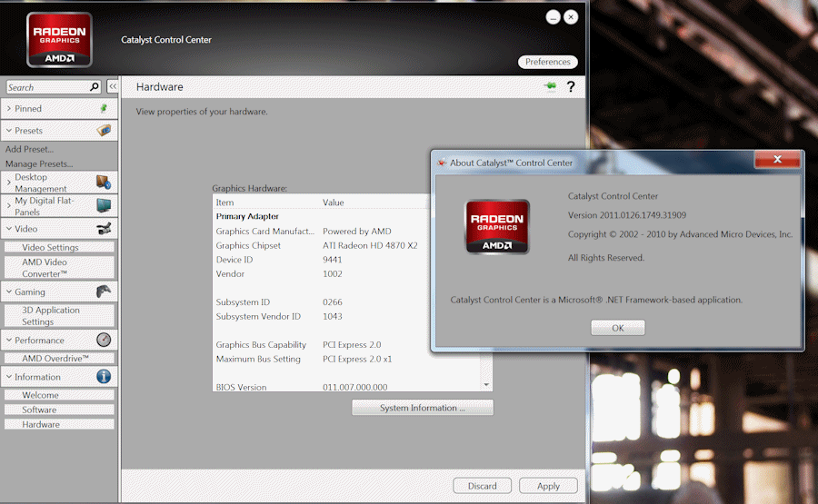Click the search magnifier icon
The image size is (818, 504).
95,87
